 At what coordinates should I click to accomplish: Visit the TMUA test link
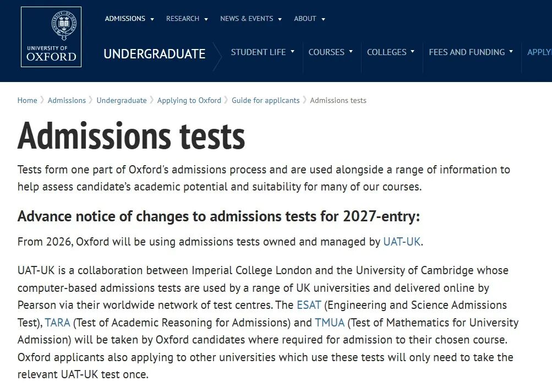click(330, 323)
